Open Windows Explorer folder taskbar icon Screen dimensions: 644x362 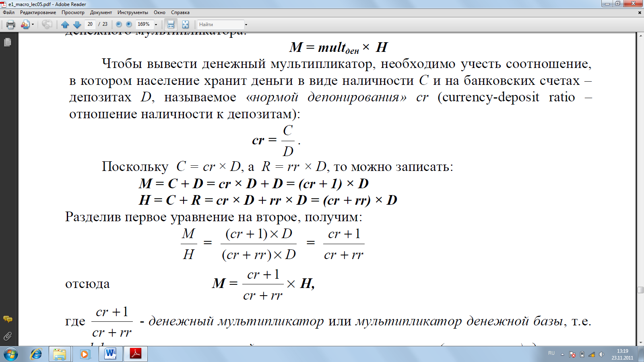[x=60, y=354]
